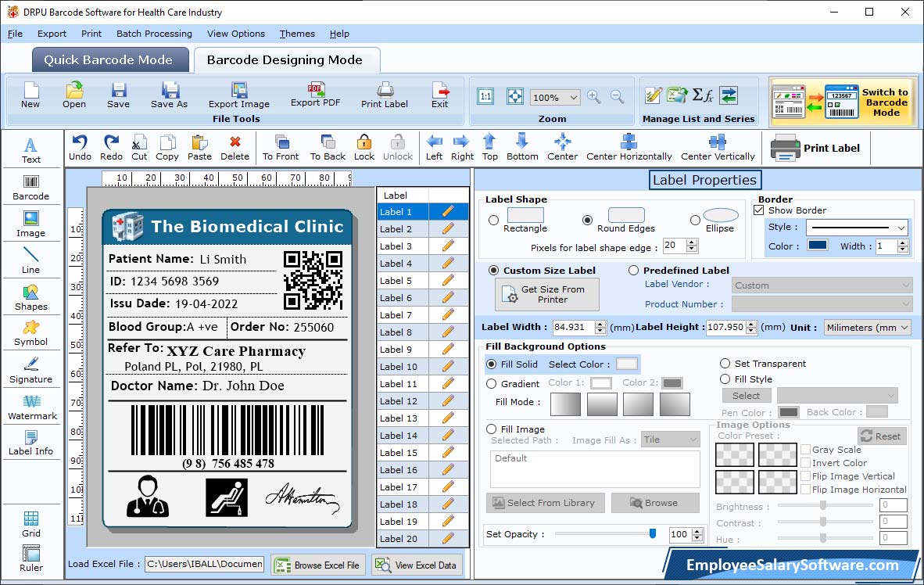Click the Browse Excel File button

(x=318, y=565)
